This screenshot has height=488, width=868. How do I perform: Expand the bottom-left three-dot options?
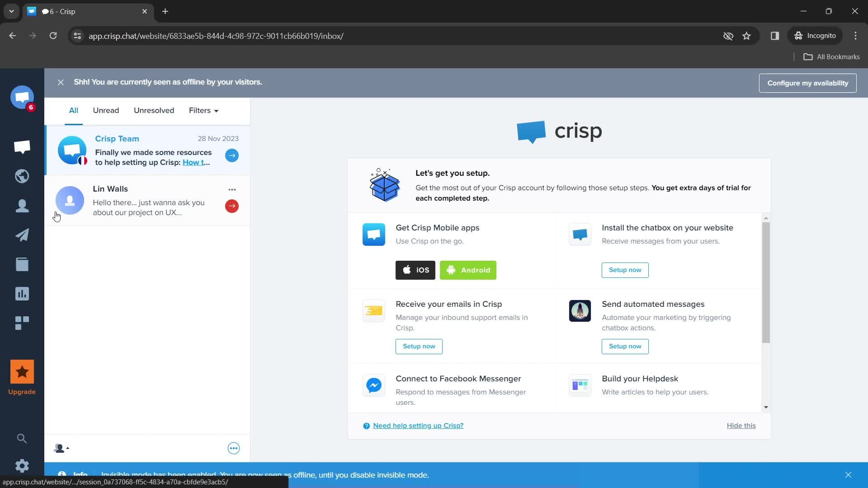(x=233, y=448)
